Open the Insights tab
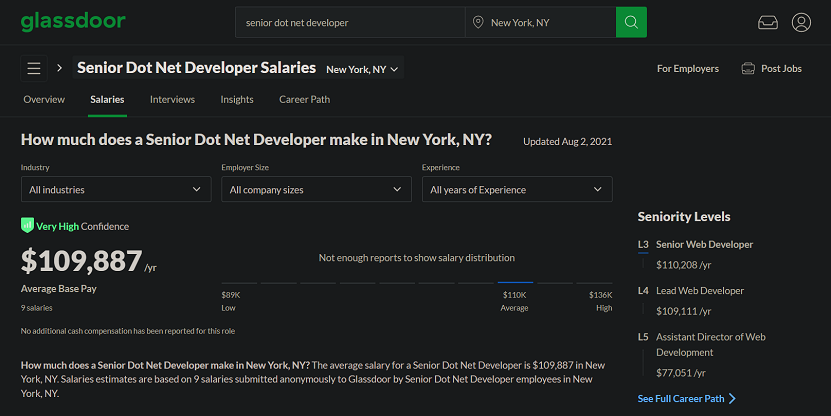This screenshot has width=831, height=416. pos(237,100)
